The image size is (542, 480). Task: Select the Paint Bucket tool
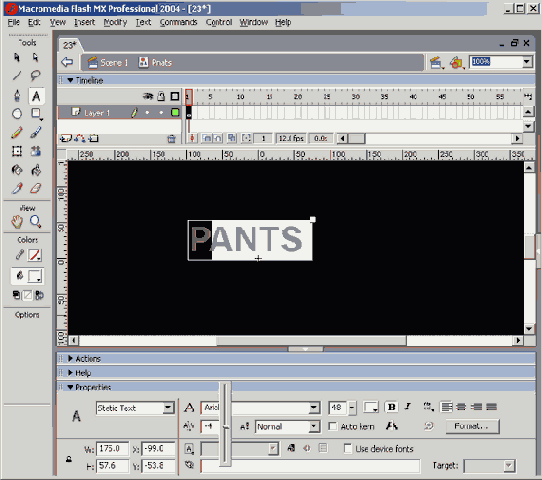36,170
